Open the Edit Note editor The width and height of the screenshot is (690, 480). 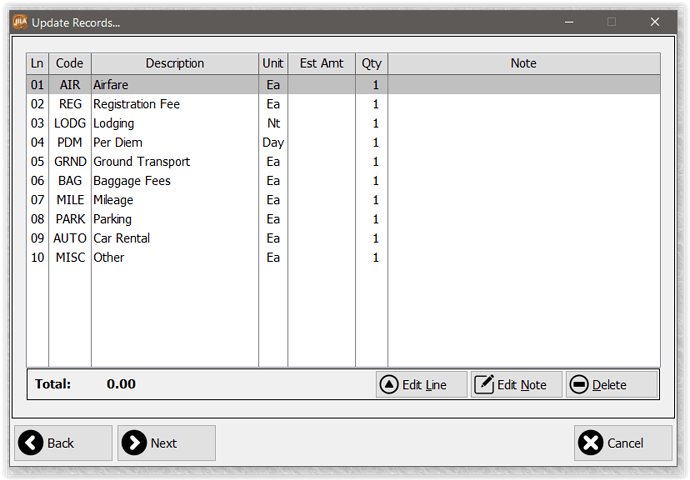point(517,385)
